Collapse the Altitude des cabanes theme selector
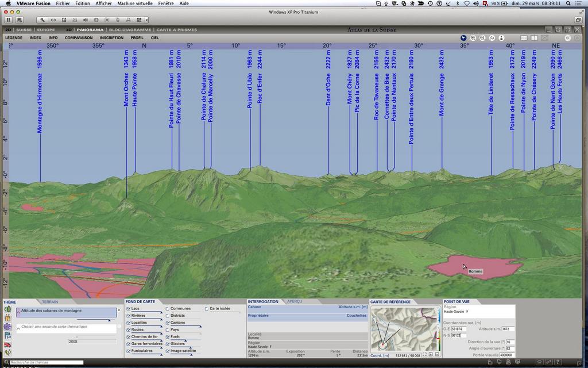Viewport: 588px width, 368px height. tap(18, 311)
